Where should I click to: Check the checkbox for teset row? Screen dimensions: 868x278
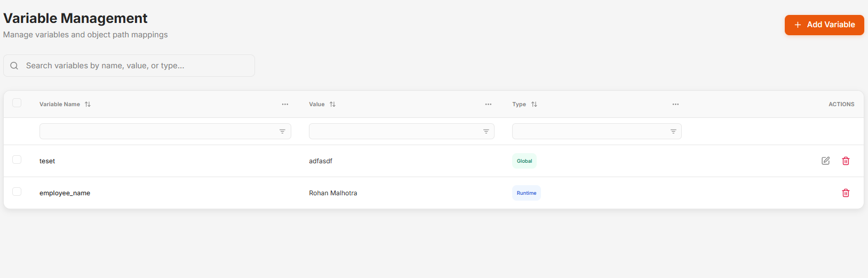[x=17, y=160]
